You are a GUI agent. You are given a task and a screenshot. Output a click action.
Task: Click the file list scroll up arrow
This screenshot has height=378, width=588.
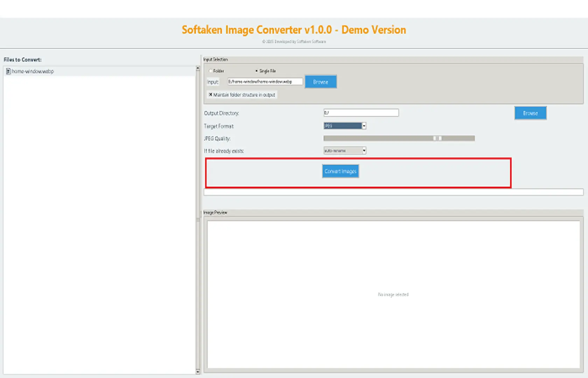198,69
